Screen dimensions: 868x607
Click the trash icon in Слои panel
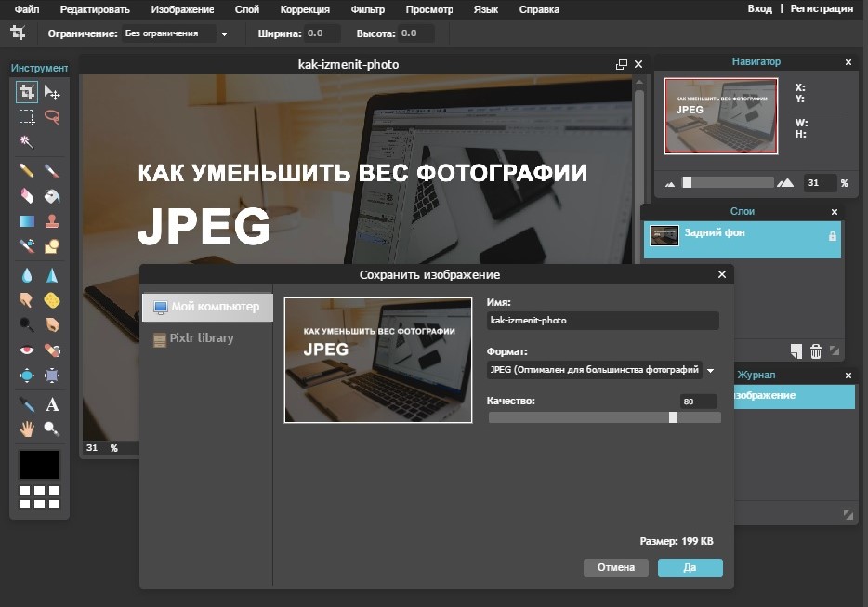[815, 351]
